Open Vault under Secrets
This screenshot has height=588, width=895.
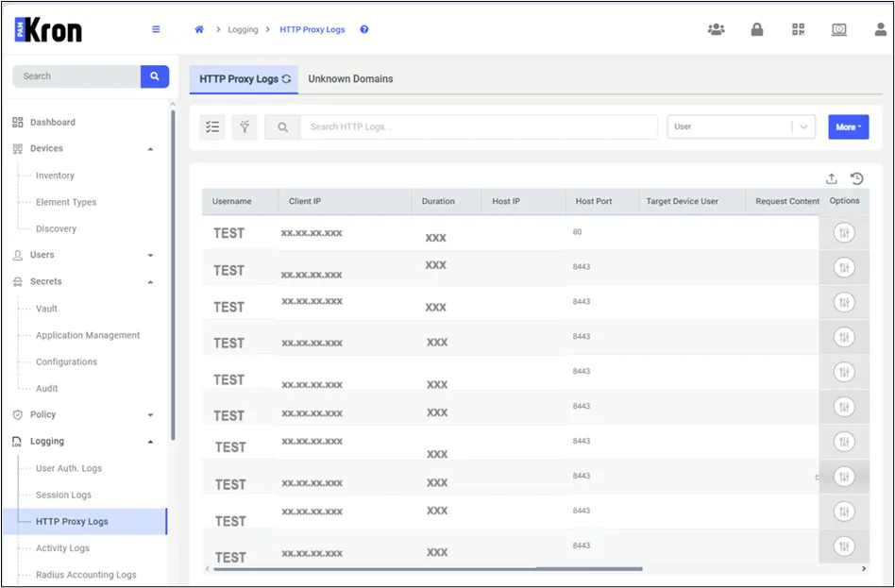coord(47,309)
